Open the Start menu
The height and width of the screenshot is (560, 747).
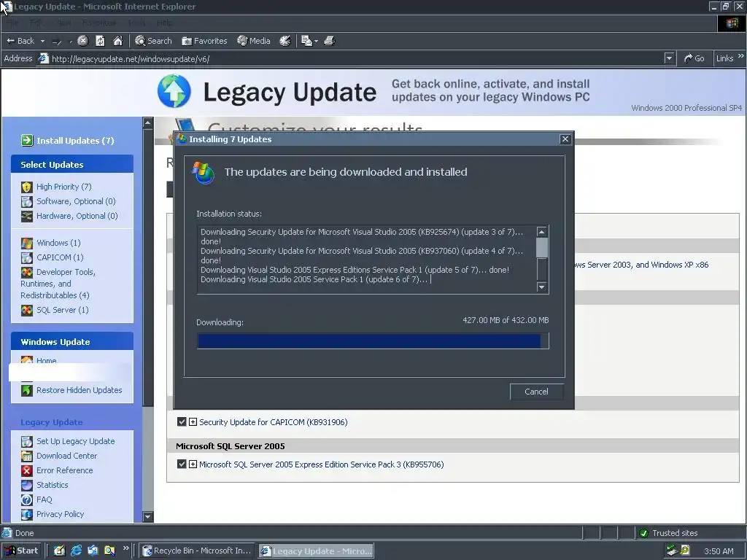click(x=21, y=551)
